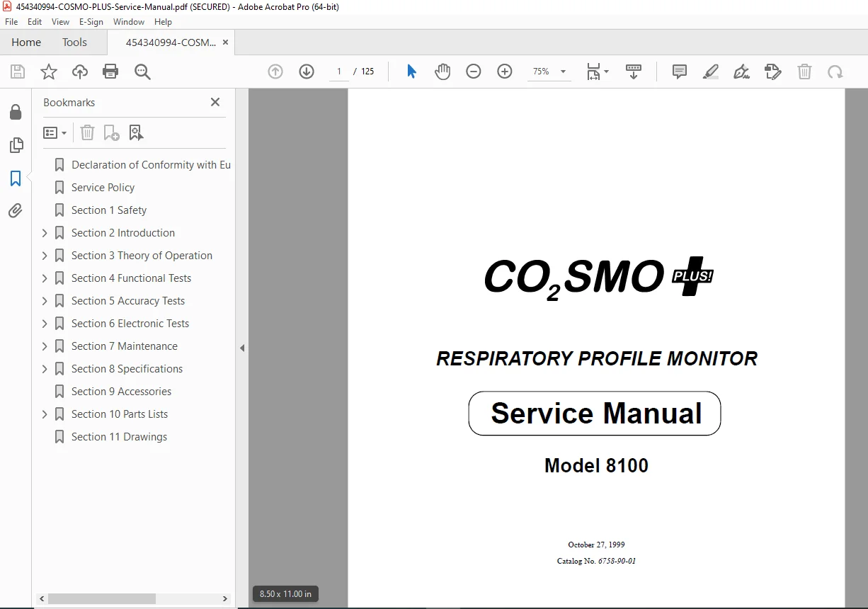Viewport: 868px width, 609px height.
Task: Rotate page with rotate icon
Action: tap(835, 72)
